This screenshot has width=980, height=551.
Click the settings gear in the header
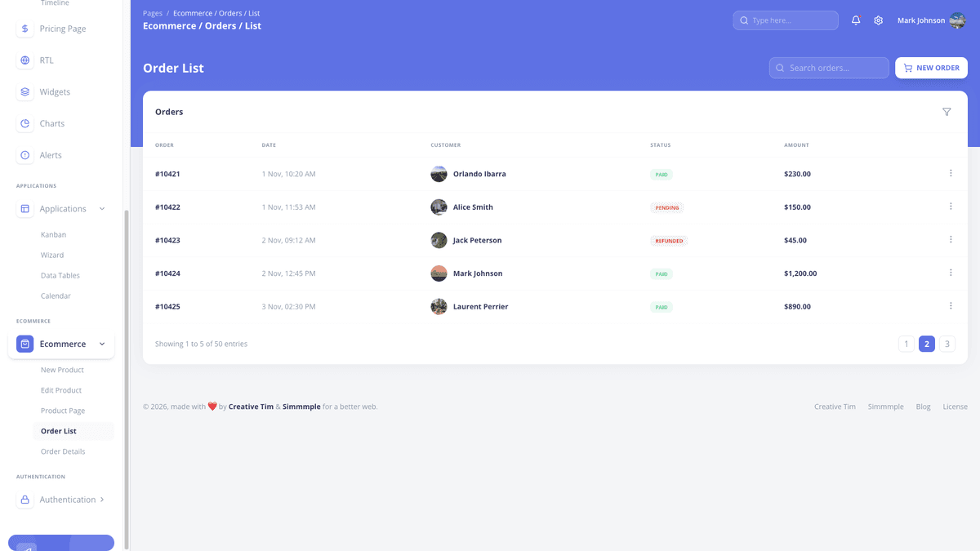pyautogui.click(x=878, y=20)
